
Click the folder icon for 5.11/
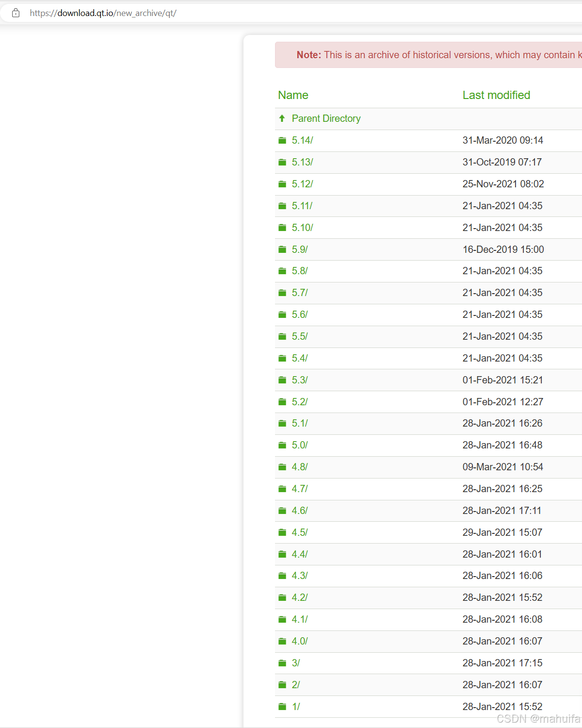(x=282, y=206)
